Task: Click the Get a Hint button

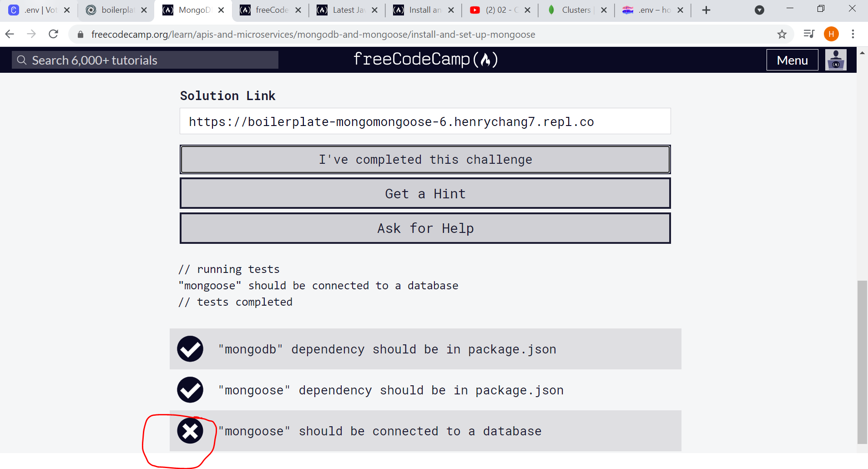Action: coord(425,193)
